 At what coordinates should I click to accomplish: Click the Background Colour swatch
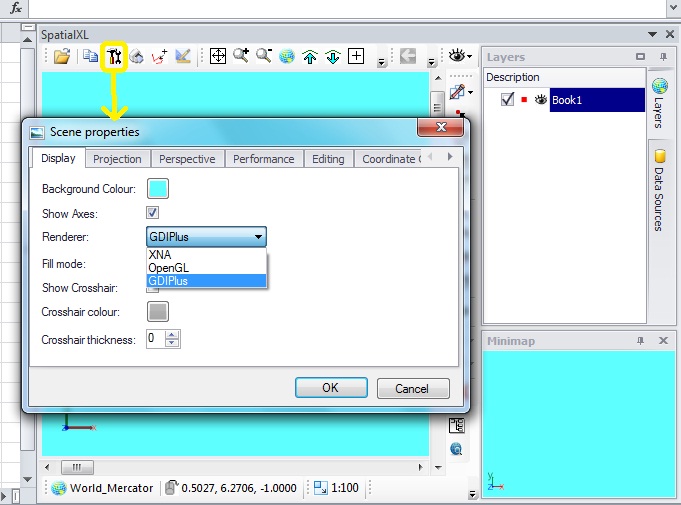158,188
